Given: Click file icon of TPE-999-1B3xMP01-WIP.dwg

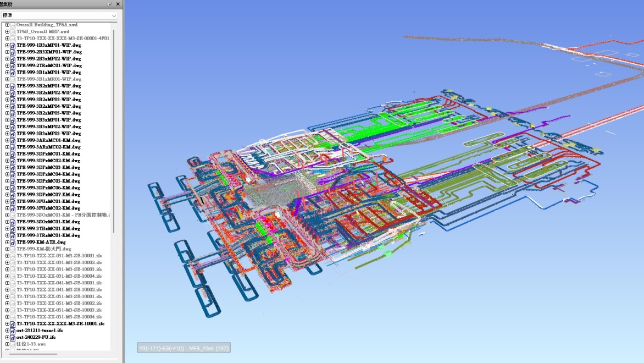Looking at the screenshot, I should pos(13,45).
